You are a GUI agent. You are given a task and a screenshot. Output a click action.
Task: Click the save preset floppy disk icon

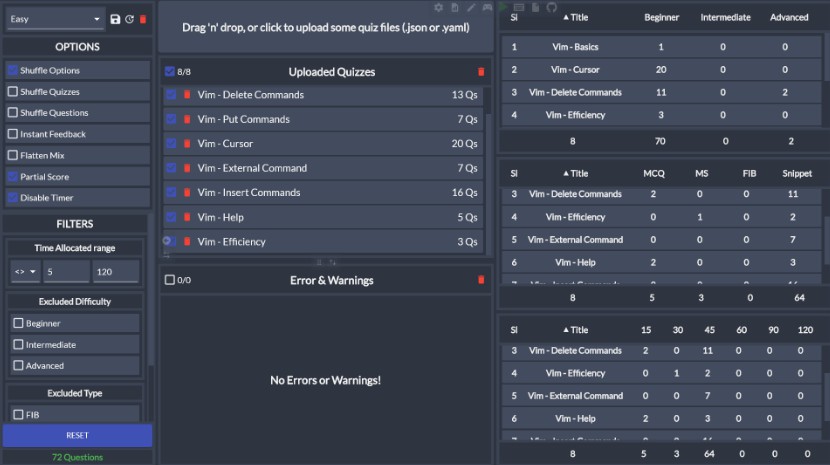(116, 19)
